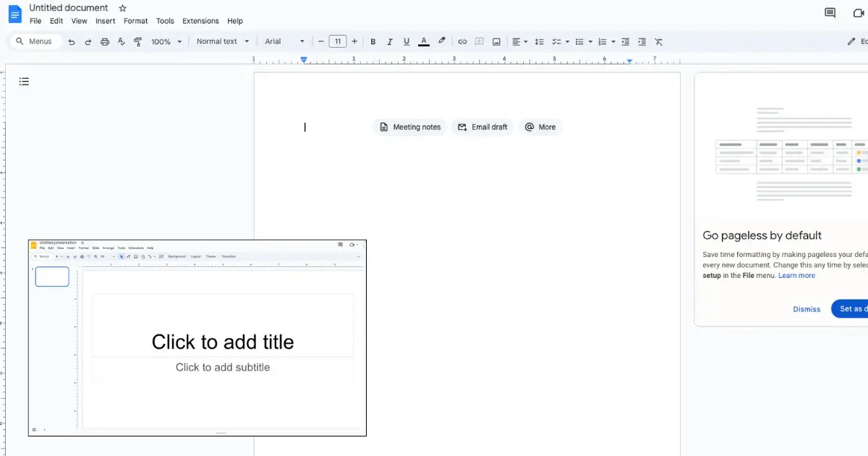The height and width of the screenshot is (456, 868).
Task: Open the zoom level 100% dropdown
Action: (x=166, y=42)
